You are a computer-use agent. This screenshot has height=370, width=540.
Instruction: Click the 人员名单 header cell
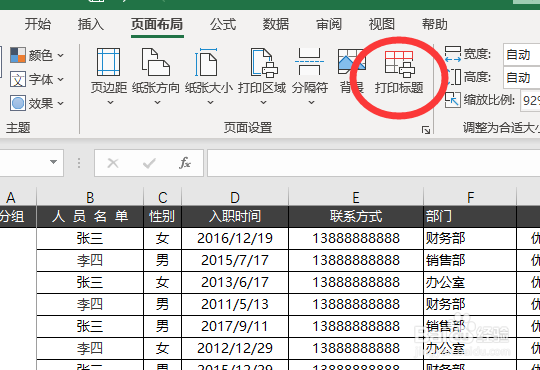coord(90,217)
